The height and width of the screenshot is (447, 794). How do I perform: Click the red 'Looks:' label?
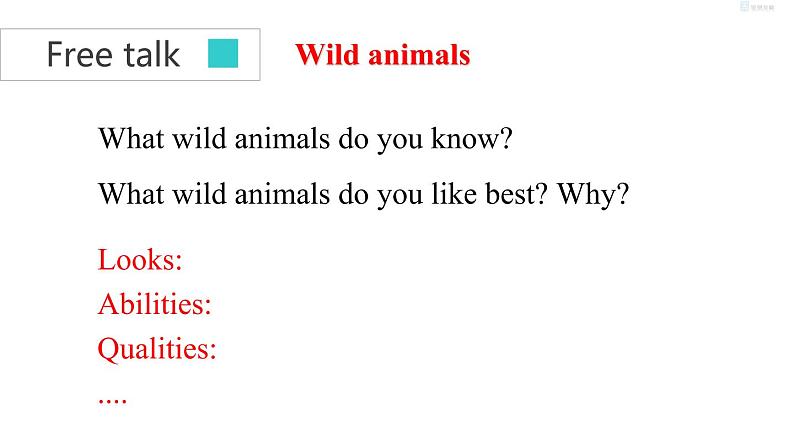(x=140, y=260)
